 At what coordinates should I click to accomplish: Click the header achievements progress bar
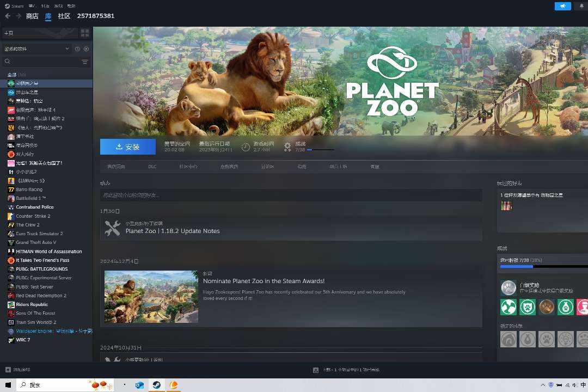tap(320, 150)
